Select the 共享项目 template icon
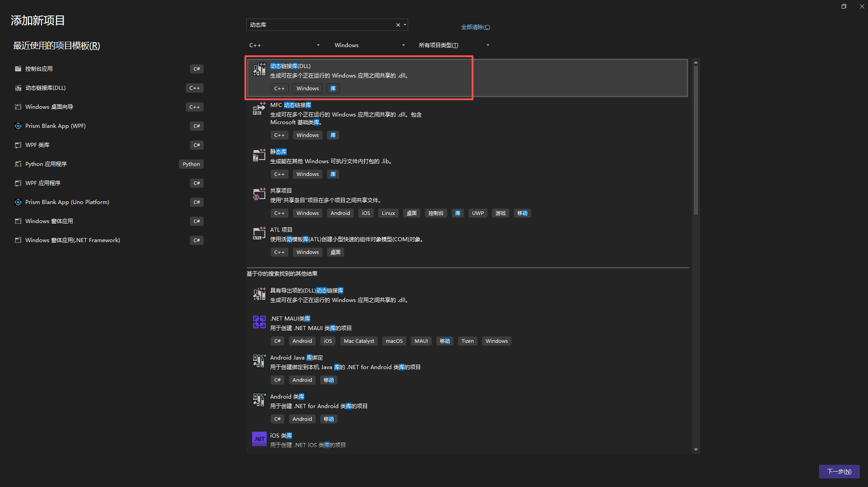This screenshot has height=487, width=868. tap(259, 195)
